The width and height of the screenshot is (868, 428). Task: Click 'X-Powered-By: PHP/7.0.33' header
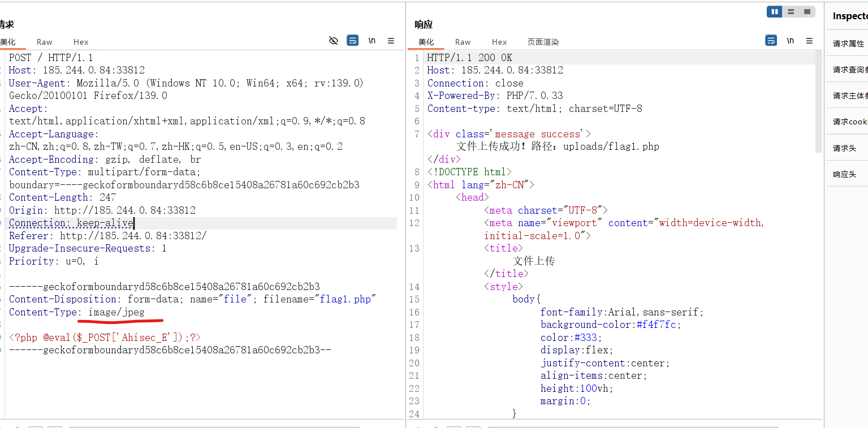point(495,96)
